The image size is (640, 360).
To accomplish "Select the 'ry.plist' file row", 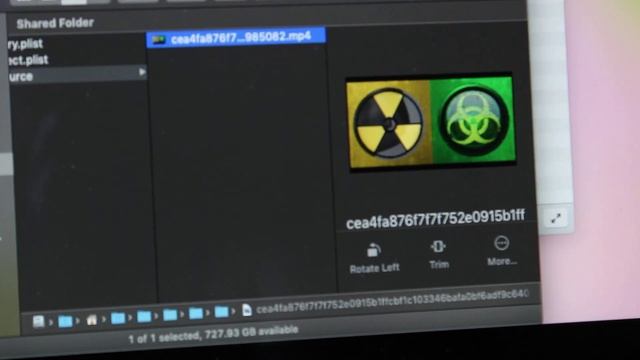I will point(25,44).
